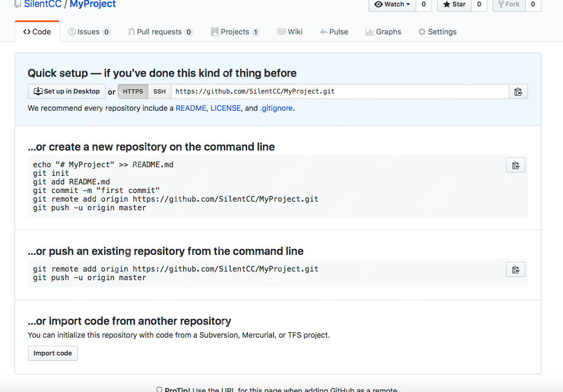The image size is (563, 392).
Task: Open repository Settings tab
Action: (437, 32)
